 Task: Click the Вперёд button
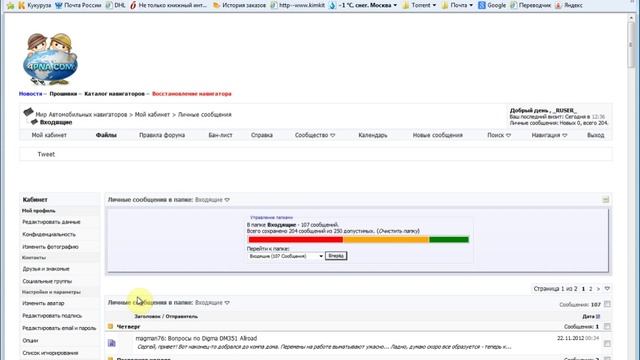(x=336, y=256)
